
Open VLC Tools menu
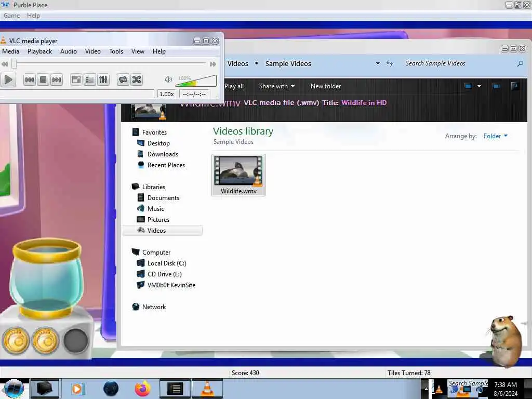116,51
